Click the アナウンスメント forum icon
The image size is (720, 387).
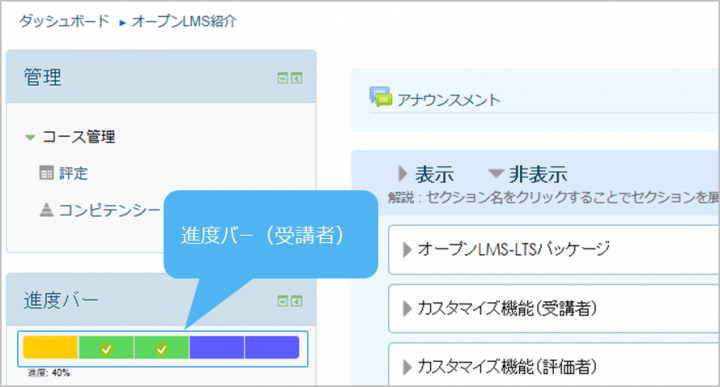tap(381, 97)
